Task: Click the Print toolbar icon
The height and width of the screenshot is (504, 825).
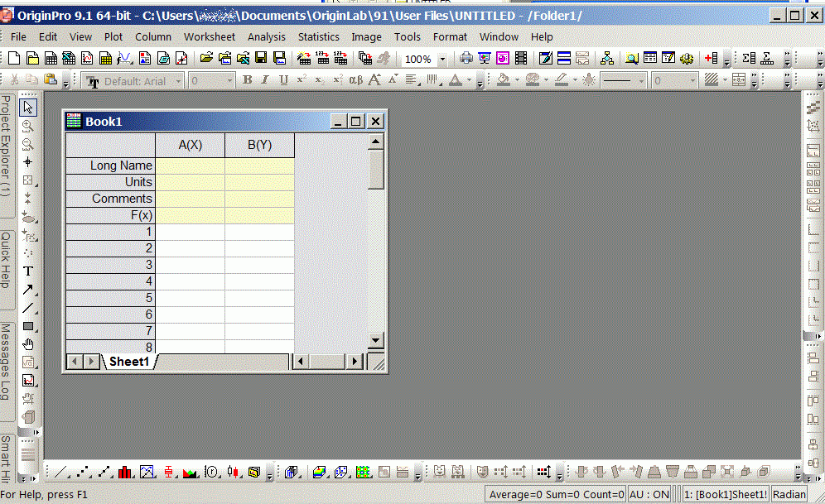Action: (466, 59)
